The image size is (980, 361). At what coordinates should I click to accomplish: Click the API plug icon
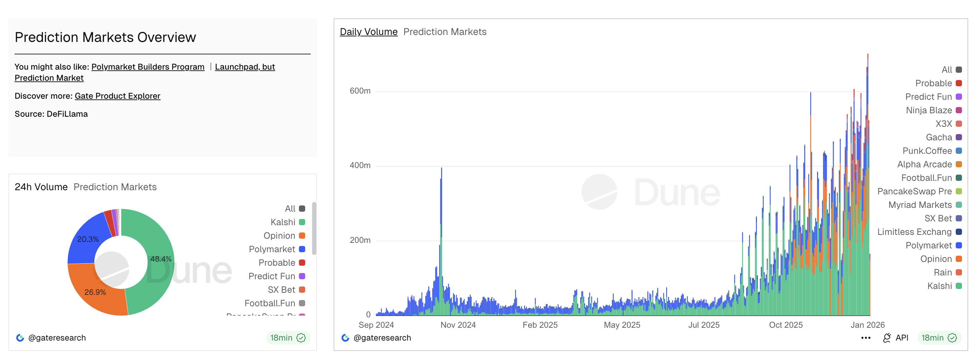[x=887, y=338]
